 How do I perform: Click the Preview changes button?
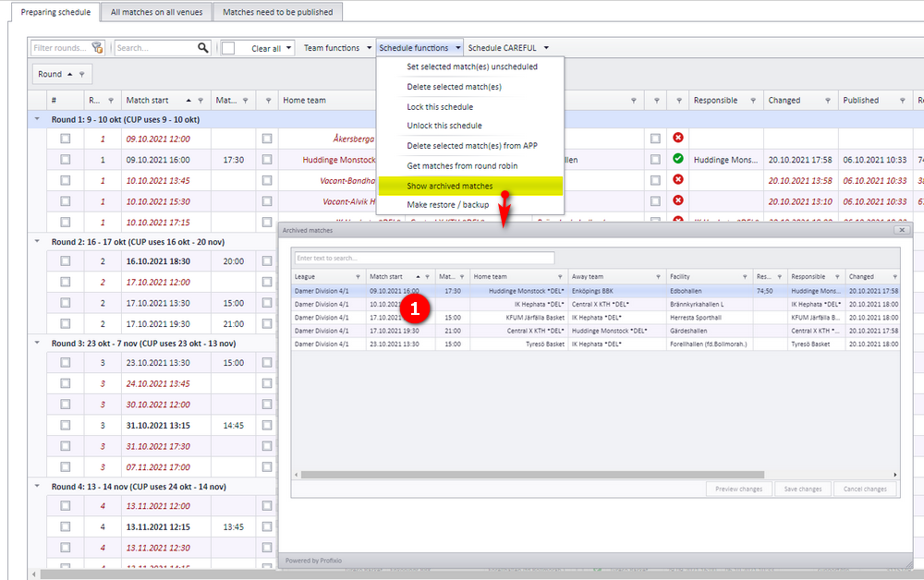739,489
